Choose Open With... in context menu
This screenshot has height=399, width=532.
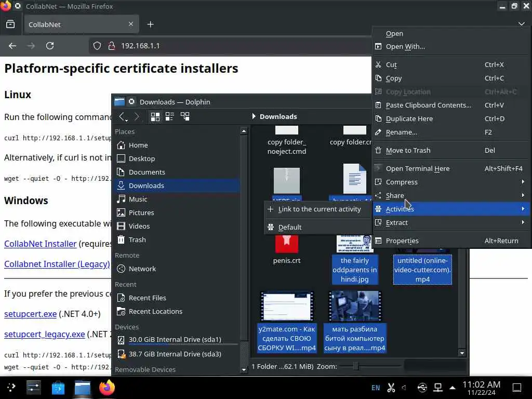pyautogui.click(x=451, y=46)
